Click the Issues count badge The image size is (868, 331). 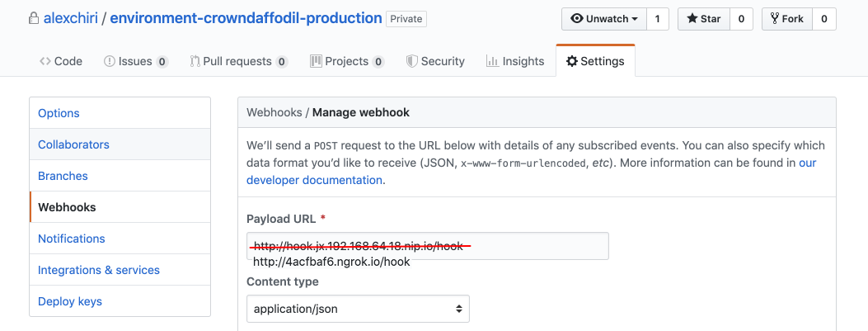tap(162, 62)
